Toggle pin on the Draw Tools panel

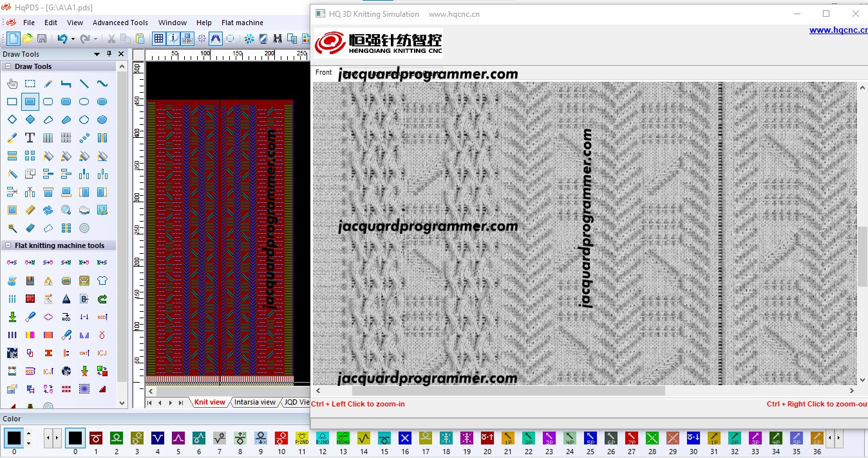(109, 54)
